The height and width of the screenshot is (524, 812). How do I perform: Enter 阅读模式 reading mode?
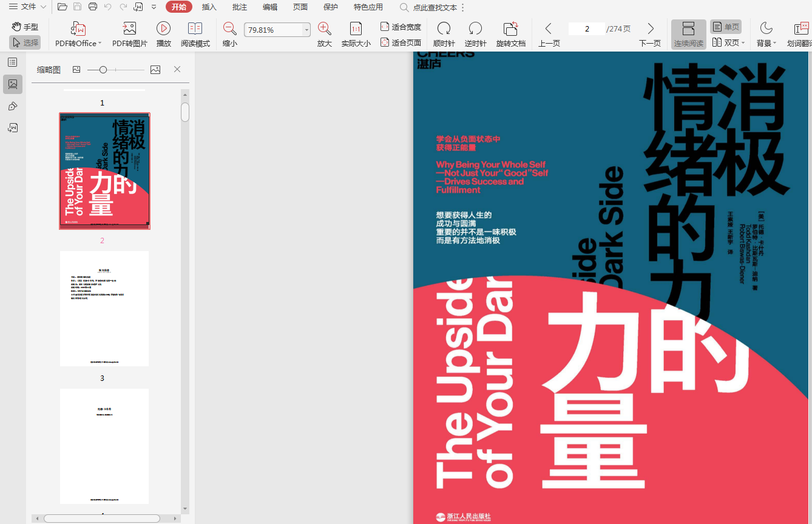[195, 35]
